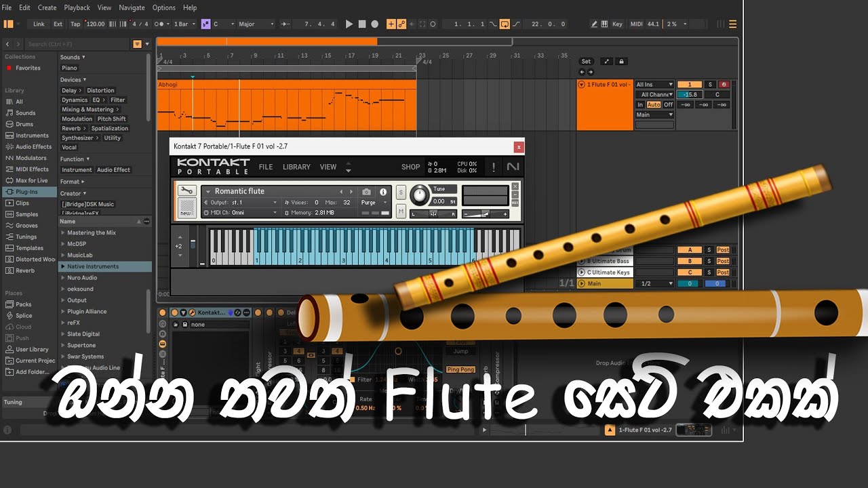
Task: Start playback with the transport Play button
Action: tap(349, 24)
